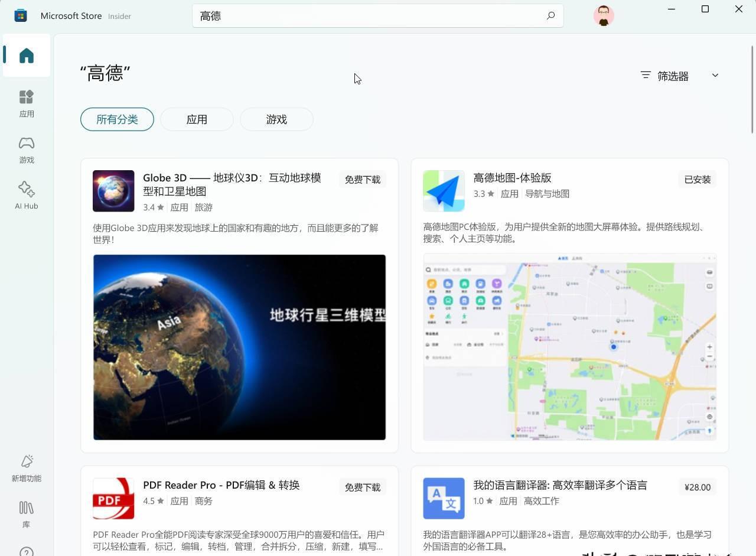Open 我的语言翻译器 title
The image size is (756, 556).
click(561, 485)
